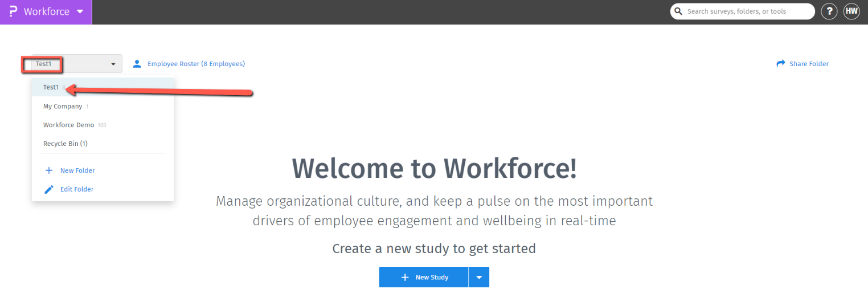Switch to Workforce Demo folder

pos(68,125)
